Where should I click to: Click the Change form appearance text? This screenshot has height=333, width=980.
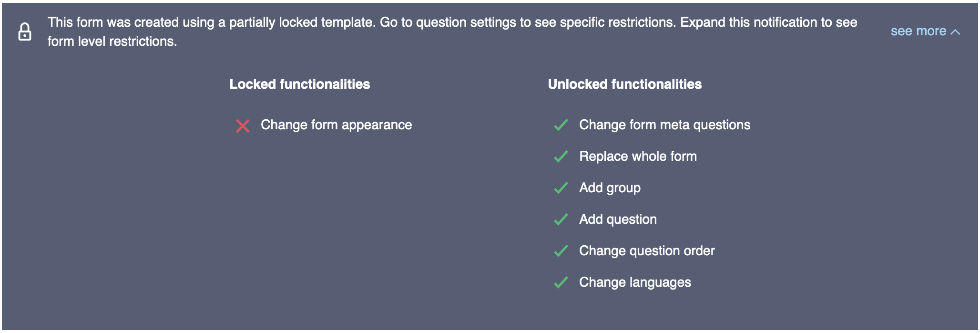click(x=336, y=125)
